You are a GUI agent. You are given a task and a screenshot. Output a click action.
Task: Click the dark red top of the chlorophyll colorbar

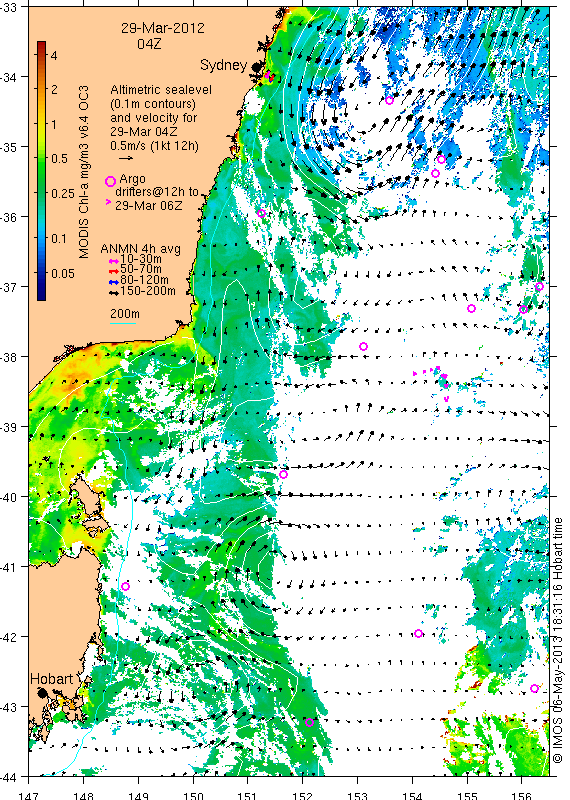coord(41,45)
